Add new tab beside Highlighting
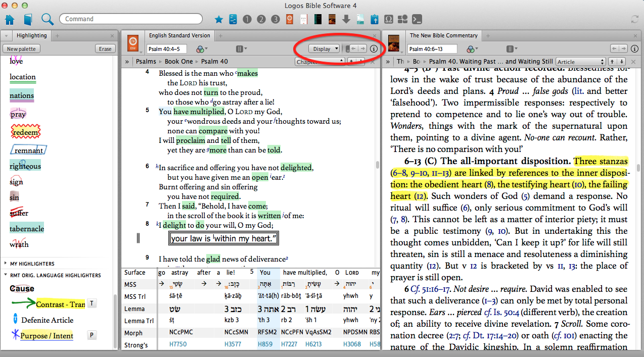Viewport: 644px width, 357px height. [x=57, y=36]
